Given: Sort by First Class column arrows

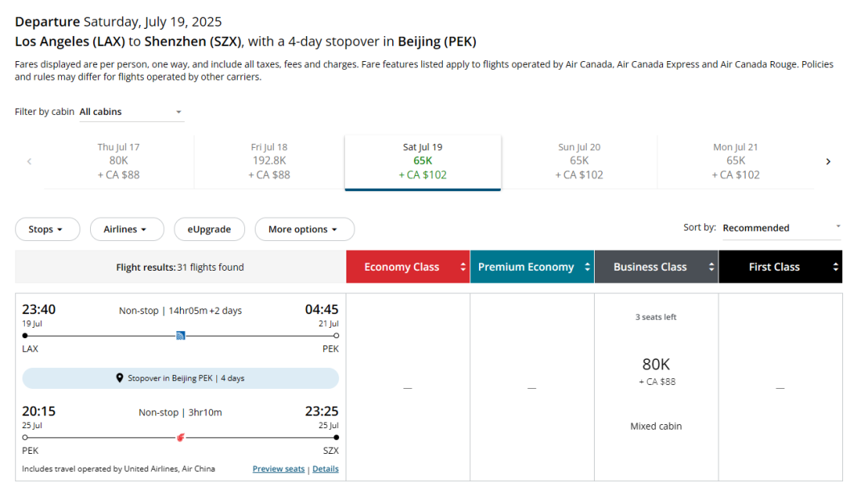Looking at the screenshot, I should [836, 268].
